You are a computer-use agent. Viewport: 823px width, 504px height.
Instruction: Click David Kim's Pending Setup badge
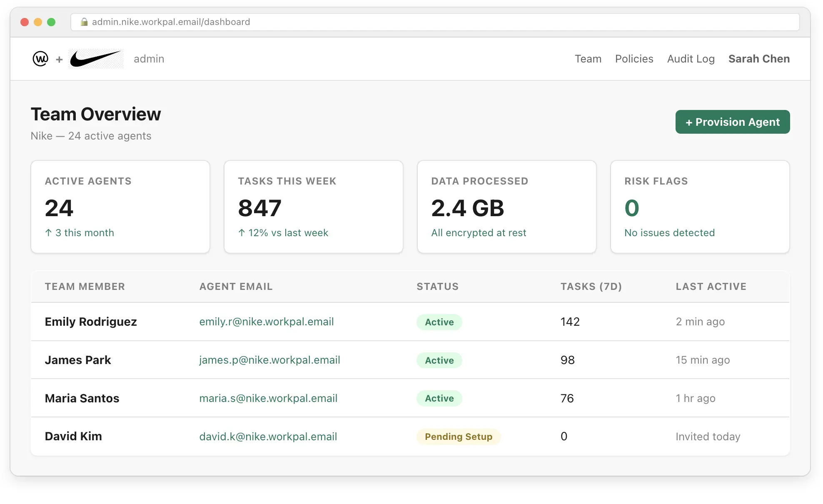tap(458, 437)
